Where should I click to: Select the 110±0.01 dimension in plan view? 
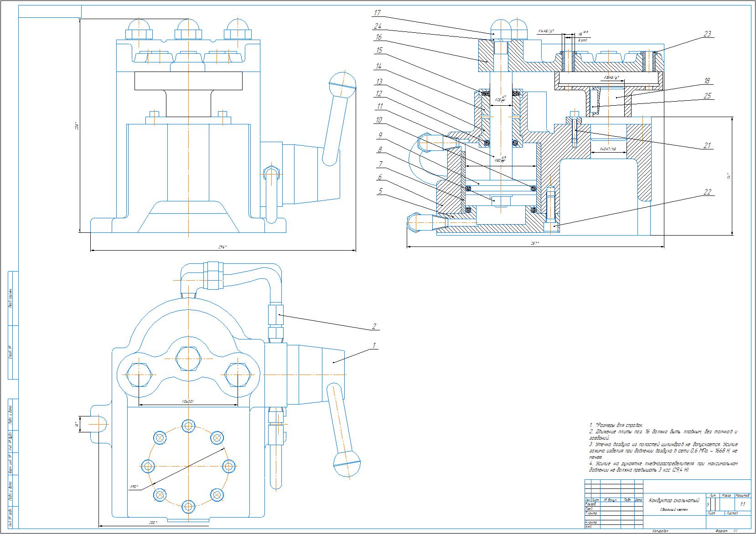coord(188,402)
